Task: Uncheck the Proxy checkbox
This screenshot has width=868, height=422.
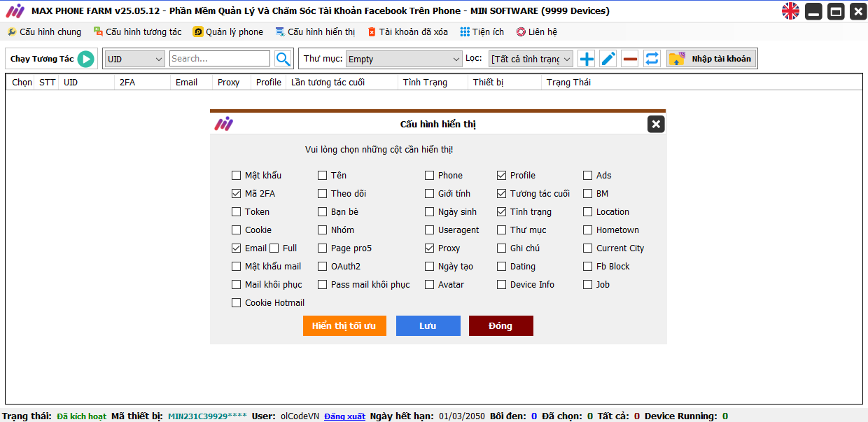Action: (x=429, y=248)
